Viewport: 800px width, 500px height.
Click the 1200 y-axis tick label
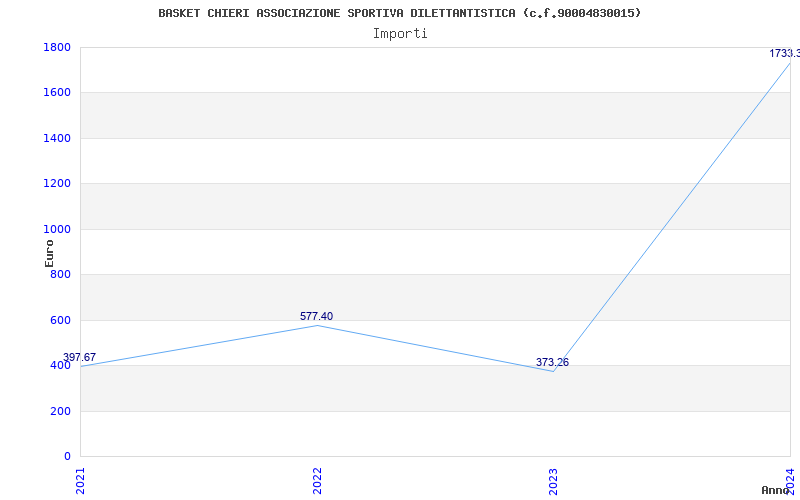[x=57, y=184]
